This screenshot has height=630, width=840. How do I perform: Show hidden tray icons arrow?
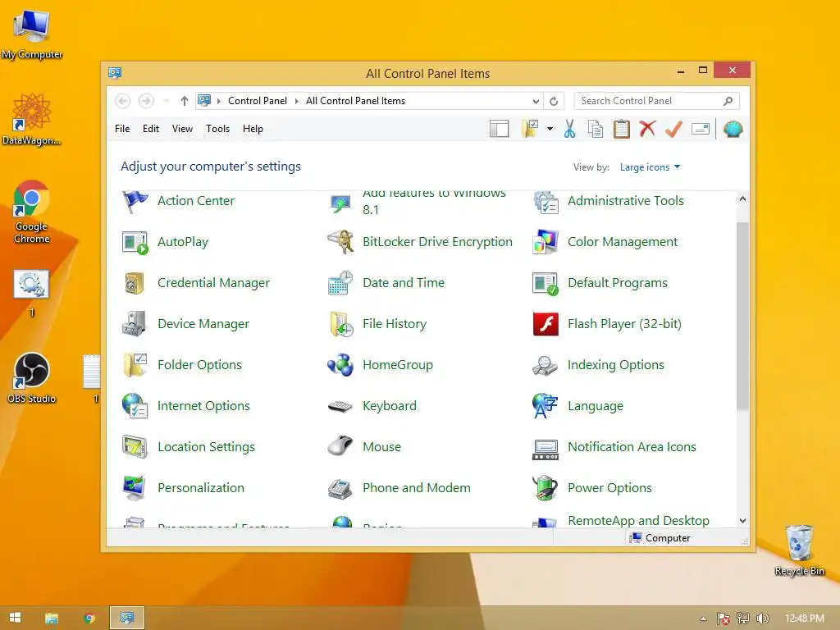703,619
